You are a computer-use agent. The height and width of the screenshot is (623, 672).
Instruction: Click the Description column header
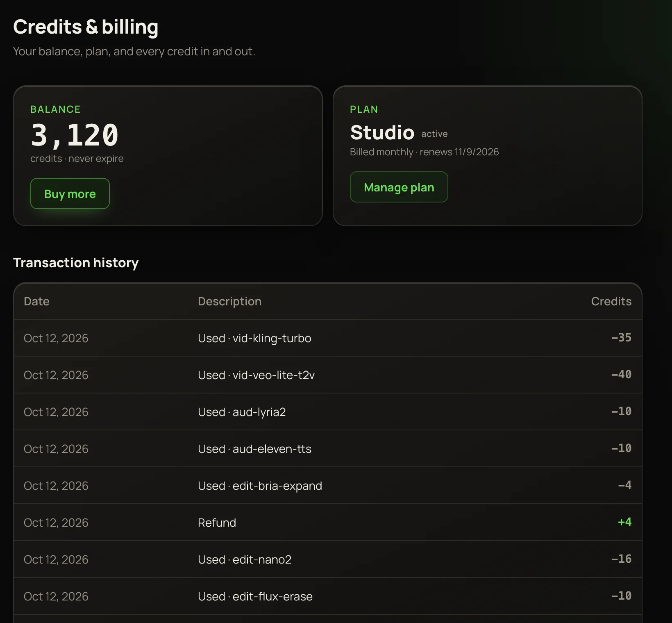[x=229, y=301]
